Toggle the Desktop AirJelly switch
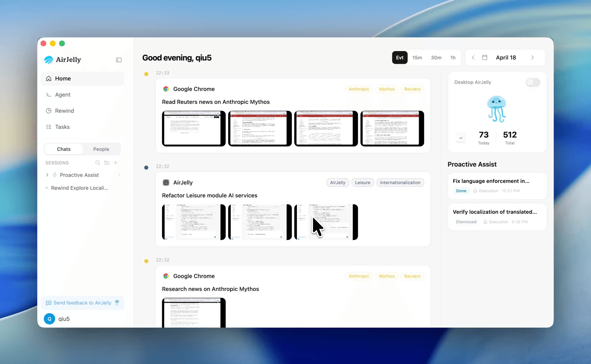 [x=533, y=82]
